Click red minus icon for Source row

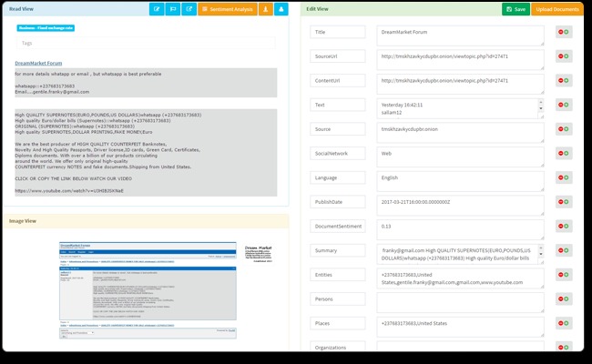coord(561,129)
